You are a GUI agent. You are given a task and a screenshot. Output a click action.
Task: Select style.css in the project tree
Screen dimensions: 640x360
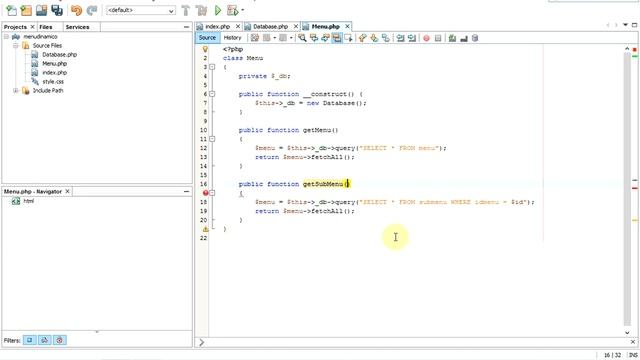tap(53, 82)
